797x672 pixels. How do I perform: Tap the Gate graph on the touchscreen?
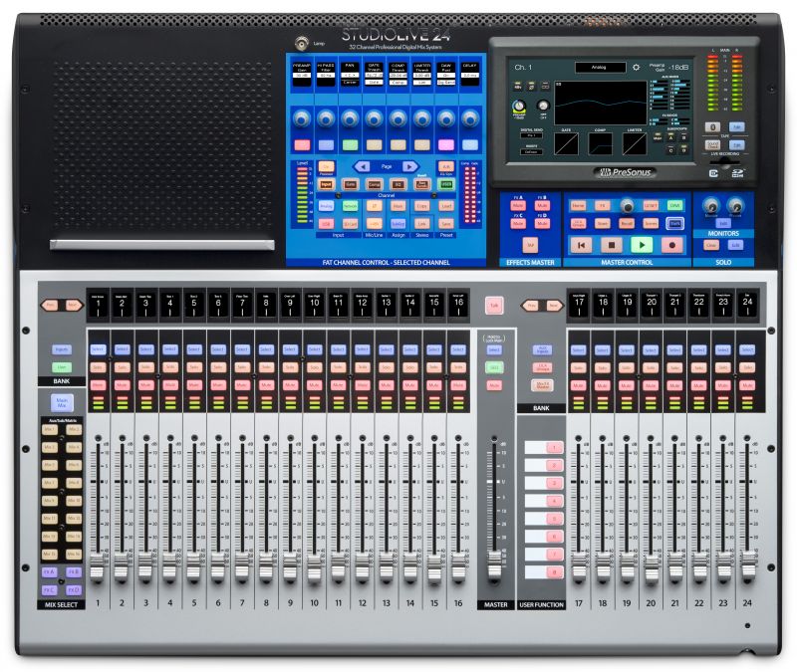coord(566,143)
